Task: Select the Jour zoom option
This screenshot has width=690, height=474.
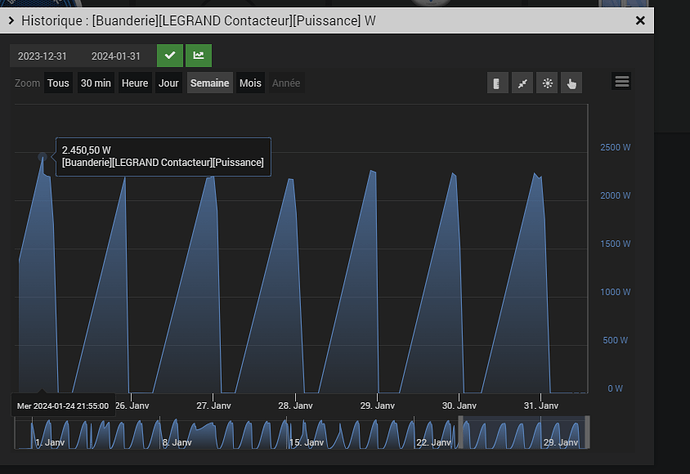Action: click(x=168, y=83)
